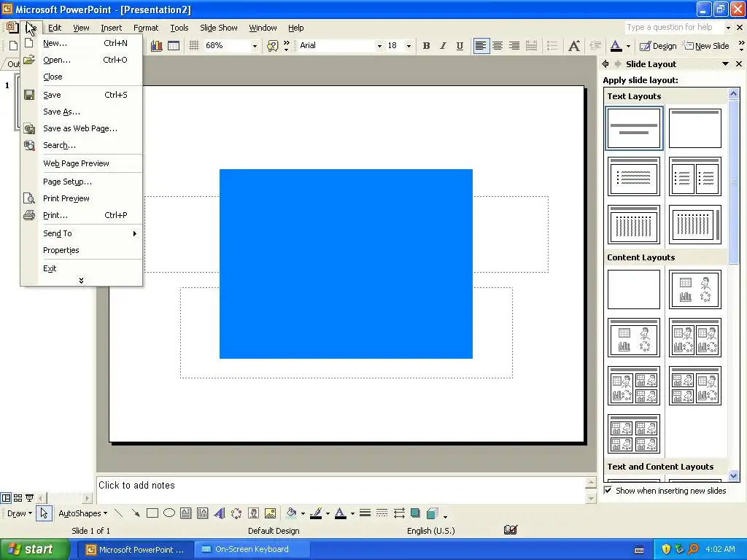Open Slide Layout task pane dropdown
The width and height of the screenshot is (747, 560).
pyautogui.click(x=725, y=64)
